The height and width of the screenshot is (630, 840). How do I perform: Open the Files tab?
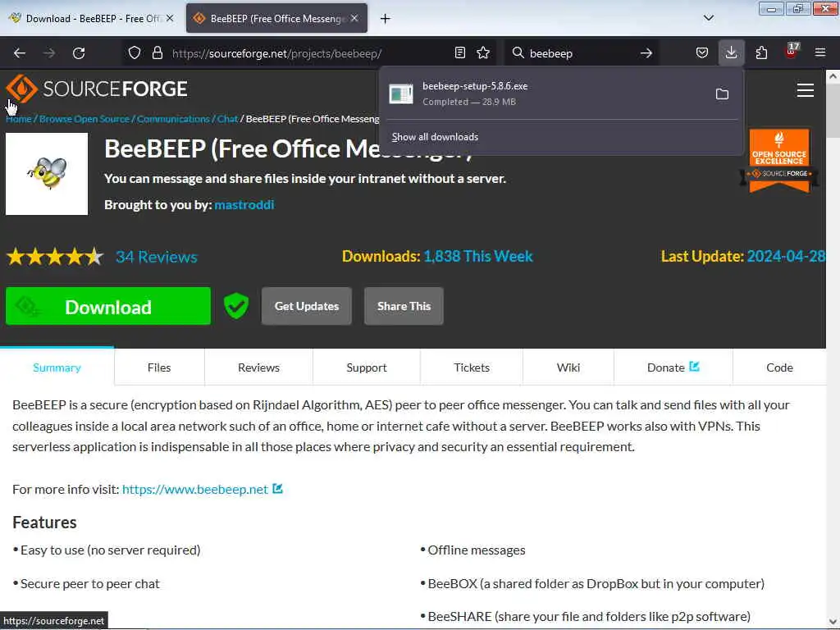tap(159, 367)
